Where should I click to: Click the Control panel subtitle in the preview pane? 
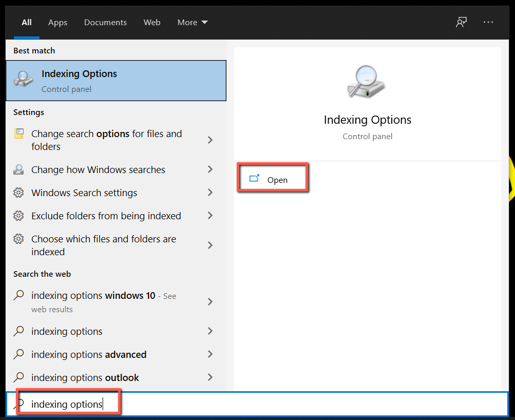click(368, 136)
